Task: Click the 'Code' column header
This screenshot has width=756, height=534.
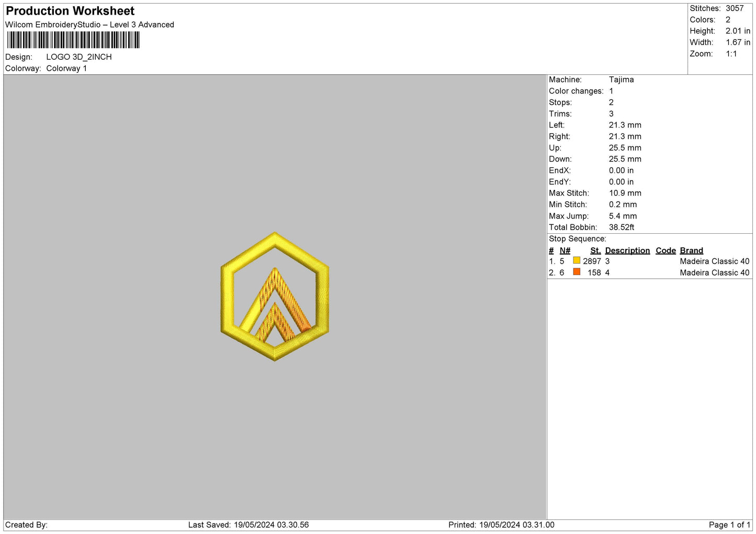Action: 665,251
